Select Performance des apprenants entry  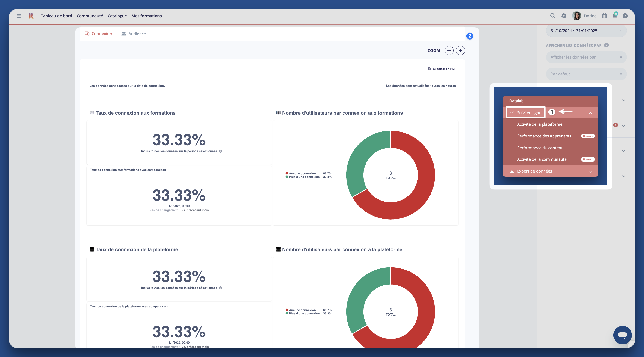pos(544,136)
